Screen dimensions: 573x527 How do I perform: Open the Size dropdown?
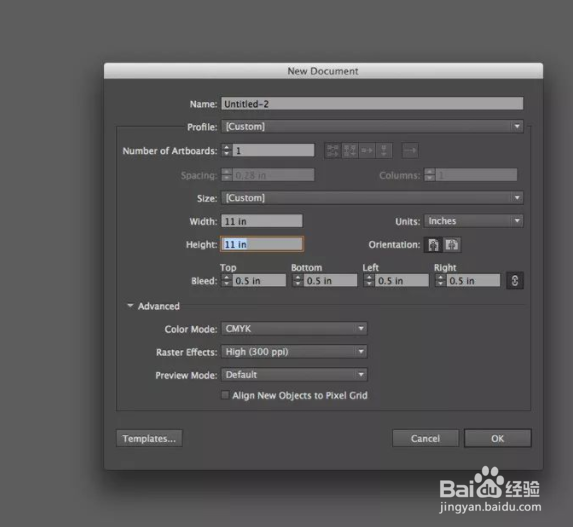(x=372, y=198)
